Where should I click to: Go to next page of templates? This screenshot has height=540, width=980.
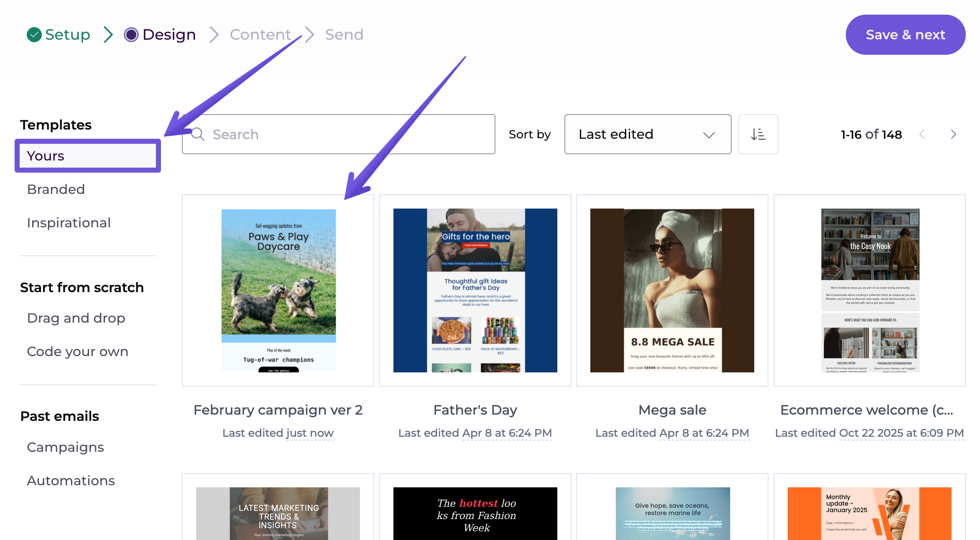coord(953,134)
